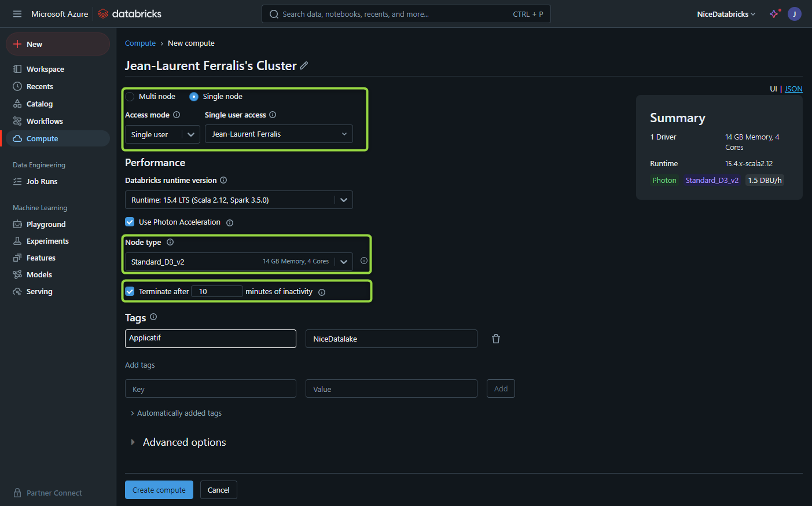Click the Compute cloud icon
812x506 pixels.
pyautogui.click(x=17, y=138)
